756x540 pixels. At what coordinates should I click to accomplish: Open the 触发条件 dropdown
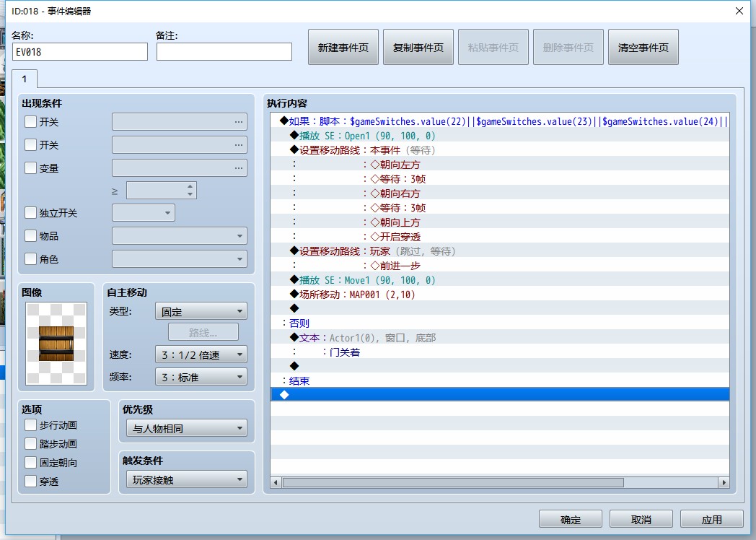tap(187, 479)
